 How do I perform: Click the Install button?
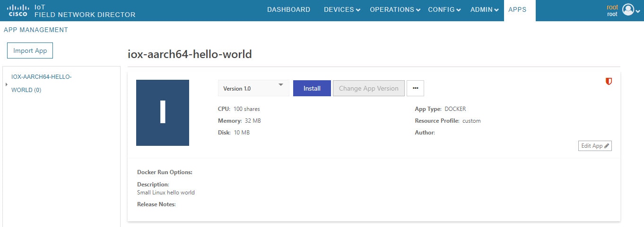[x=312, y=88]
